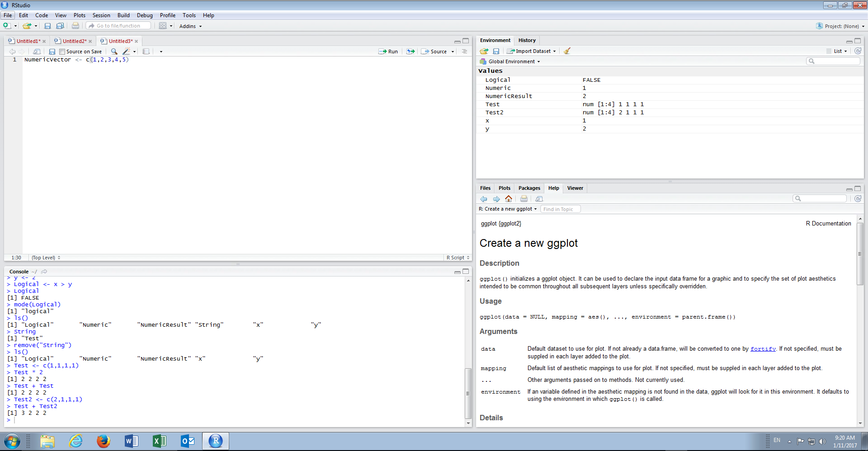Screen dimensions: 868x451
Task: Click the Save All documents icon
Action: click(60, 26)
